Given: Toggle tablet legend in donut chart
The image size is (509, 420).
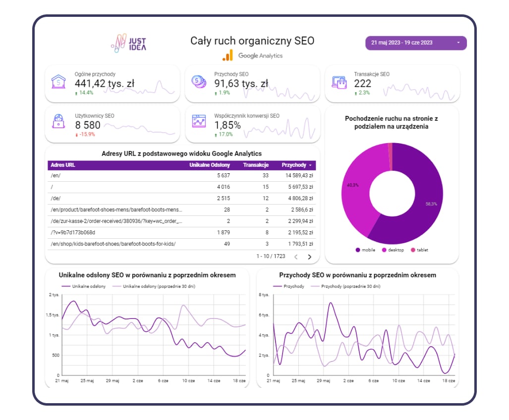Looking at the screenshot, I should pos(419,250).
